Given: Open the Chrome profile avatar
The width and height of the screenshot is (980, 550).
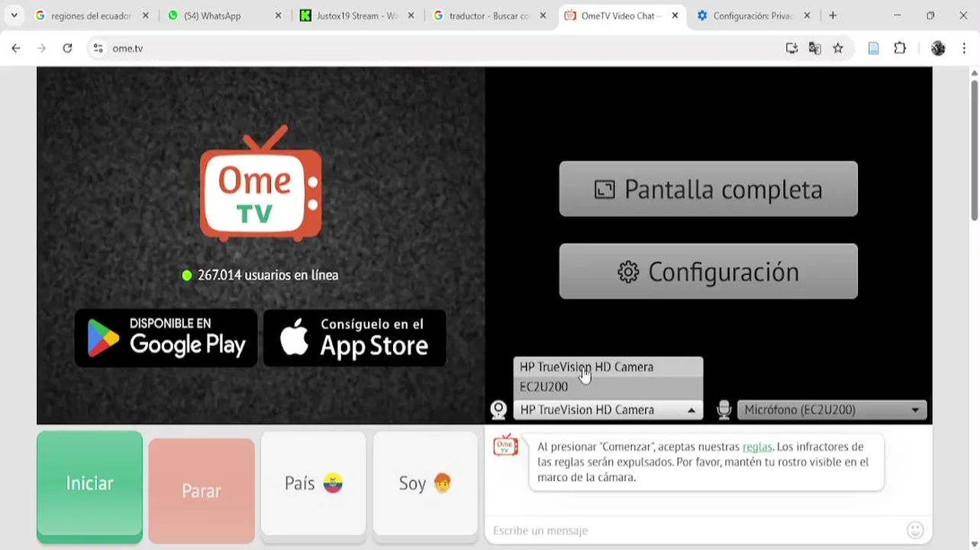Looking at the screenshot, I should click(938, 48).
